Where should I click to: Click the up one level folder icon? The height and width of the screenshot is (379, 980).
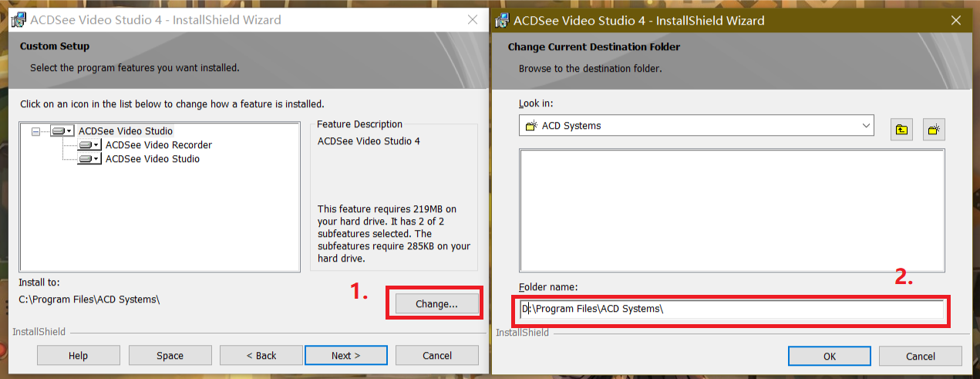tap(901, 129)
